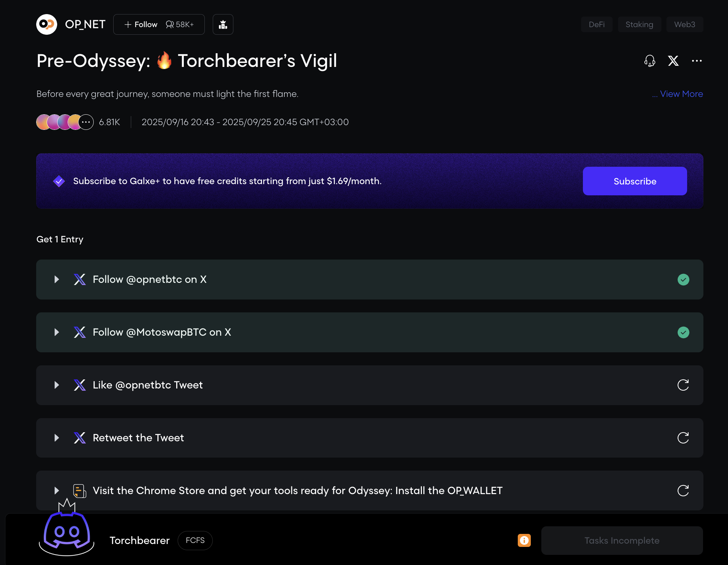Open the three-dot more options menu
The height and width of the screenshot is (565, 728).
[697, 61]
